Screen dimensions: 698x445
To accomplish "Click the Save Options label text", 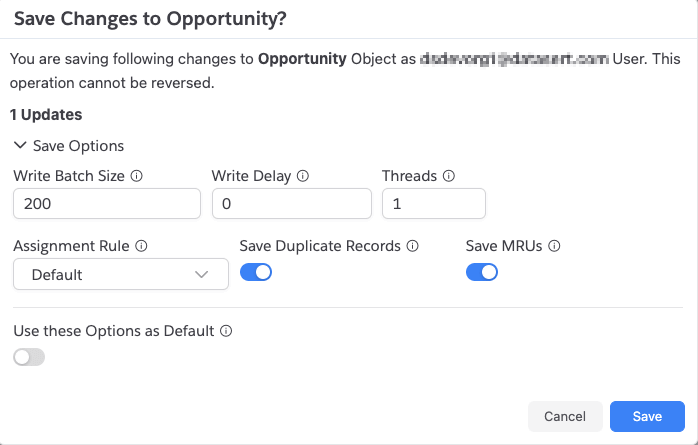I will coord(78,146).
